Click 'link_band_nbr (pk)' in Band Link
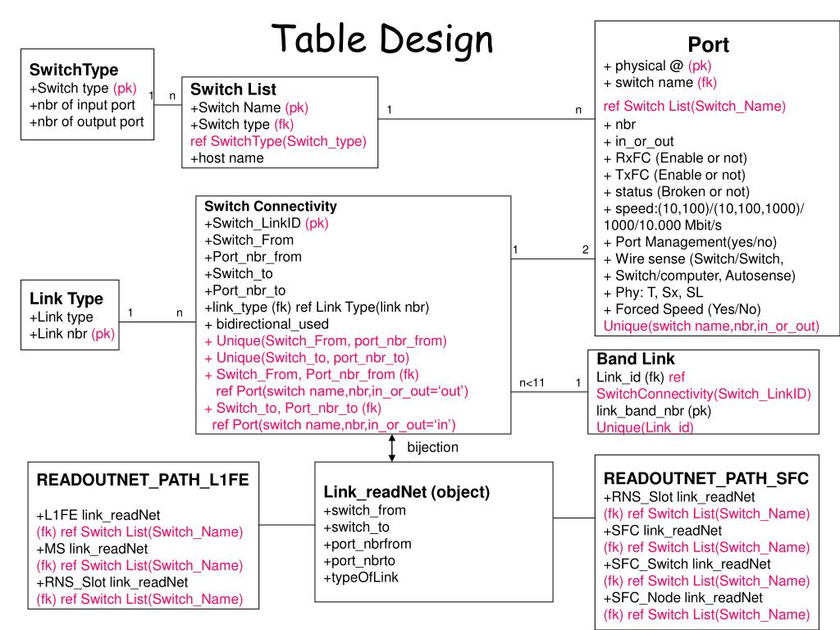Screen dimensions: 840x630 click(654, 411)
